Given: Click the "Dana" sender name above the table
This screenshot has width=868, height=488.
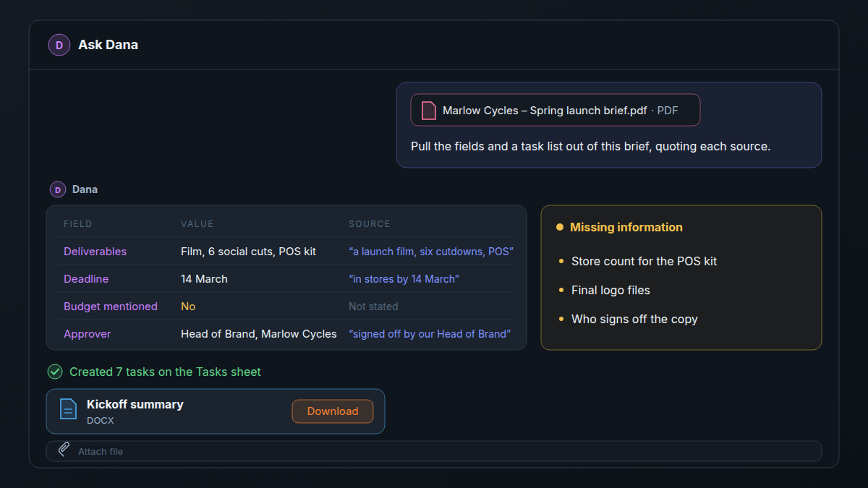Looking at the screenshot, I should coord(85,189).
